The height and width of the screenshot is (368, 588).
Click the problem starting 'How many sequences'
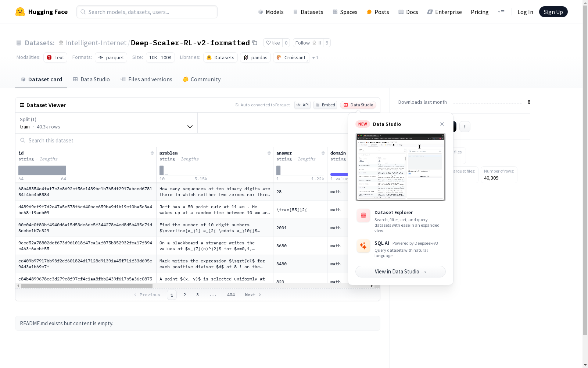215,192
